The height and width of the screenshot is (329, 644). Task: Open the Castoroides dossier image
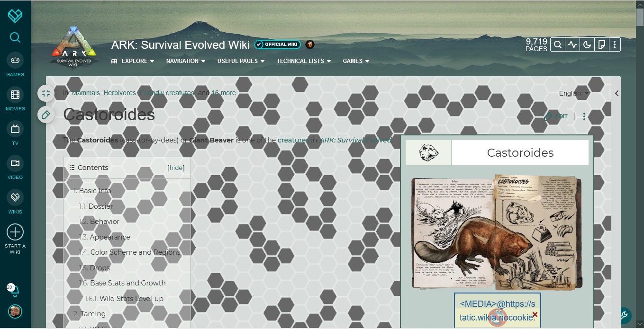[497, 232]
